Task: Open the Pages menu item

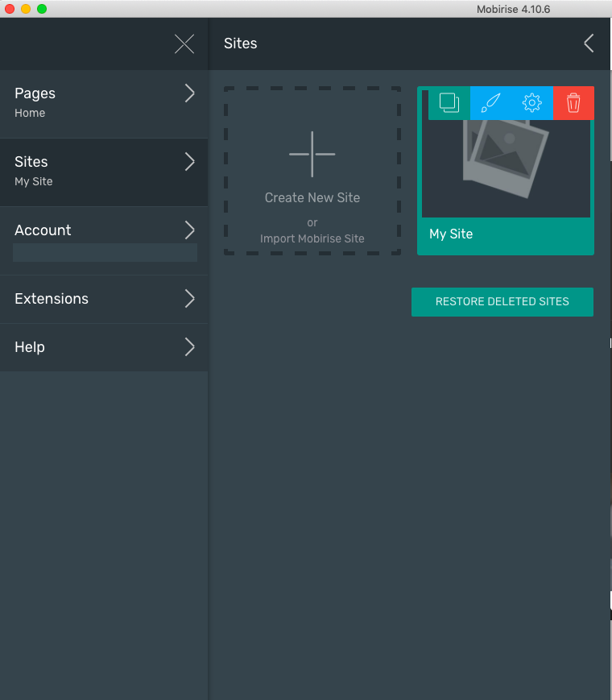Action: coord(104,104)
